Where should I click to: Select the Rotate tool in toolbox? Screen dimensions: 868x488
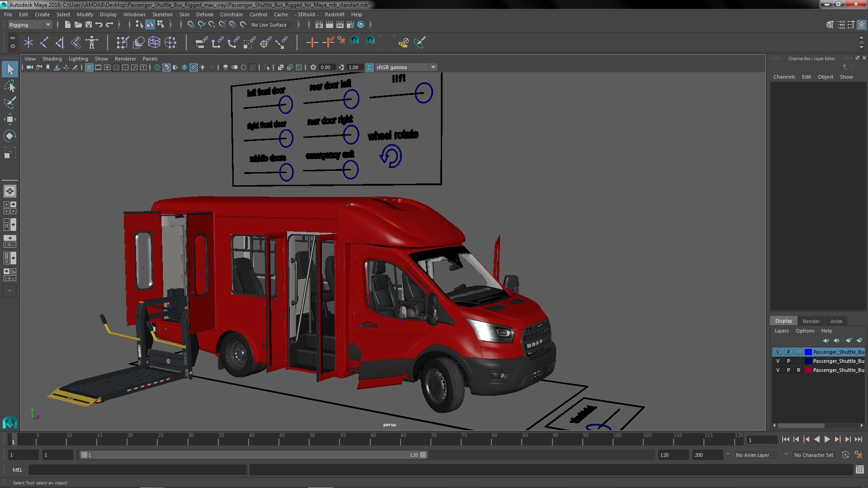click(x=9, y=136)
